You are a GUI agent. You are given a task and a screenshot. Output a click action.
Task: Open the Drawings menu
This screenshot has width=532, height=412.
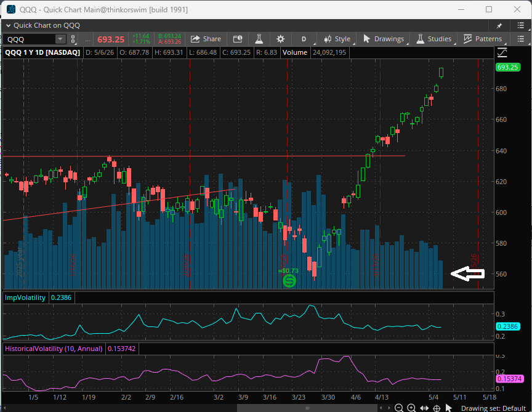pyautogui.click(x=384, y=39)
